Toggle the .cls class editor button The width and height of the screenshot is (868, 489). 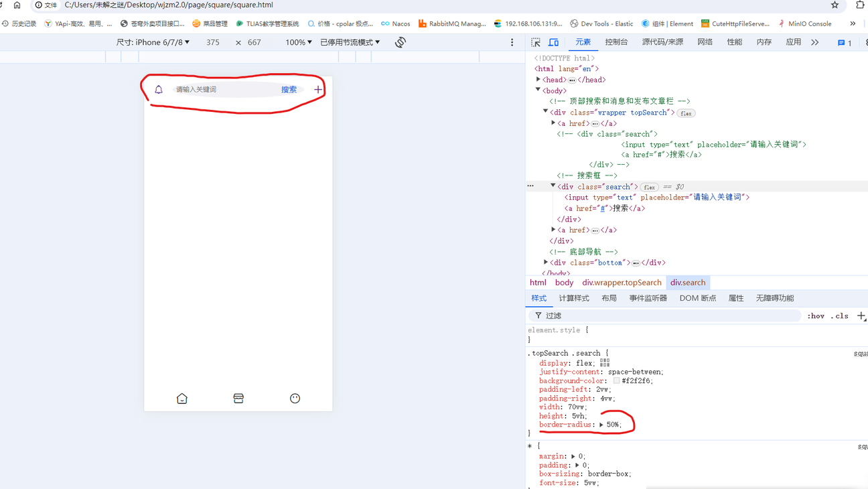(x=839, y=316)
